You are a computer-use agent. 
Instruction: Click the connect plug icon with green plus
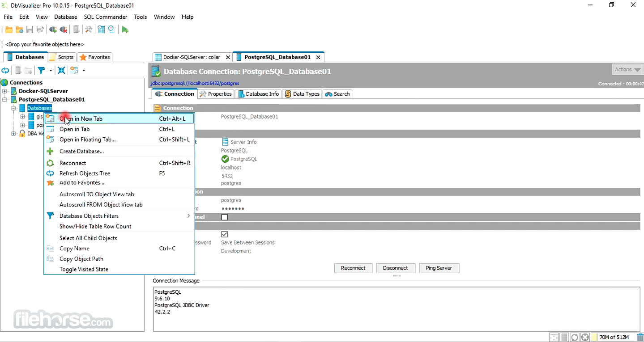(x=53, y=30)
